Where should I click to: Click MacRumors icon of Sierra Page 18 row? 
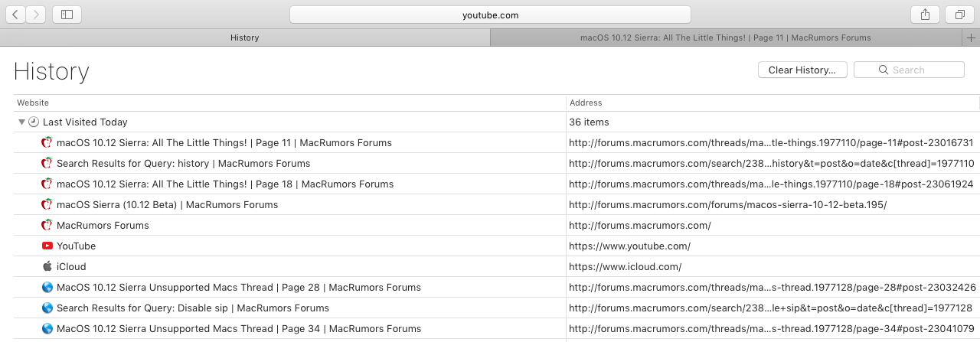click(x=47, y=184)
